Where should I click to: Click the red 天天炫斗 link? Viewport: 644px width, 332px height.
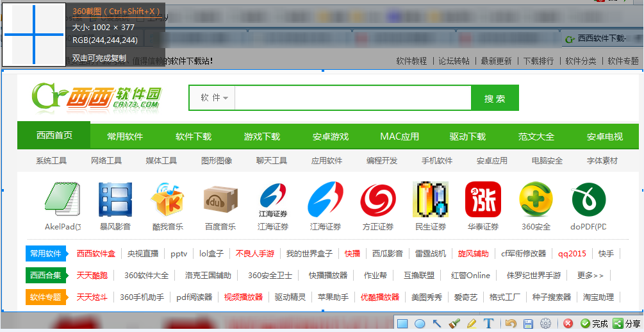pyautogui.click(x=92, y=297)
